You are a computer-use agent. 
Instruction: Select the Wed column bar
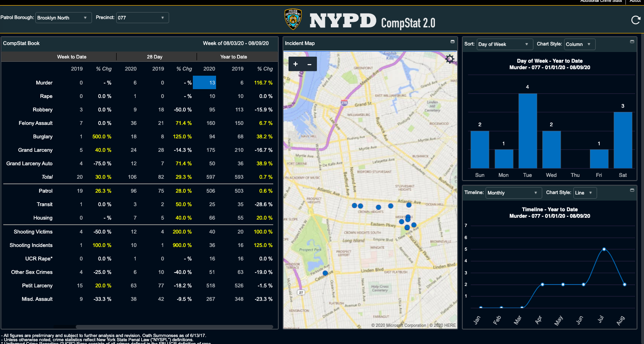coord(552,149)
